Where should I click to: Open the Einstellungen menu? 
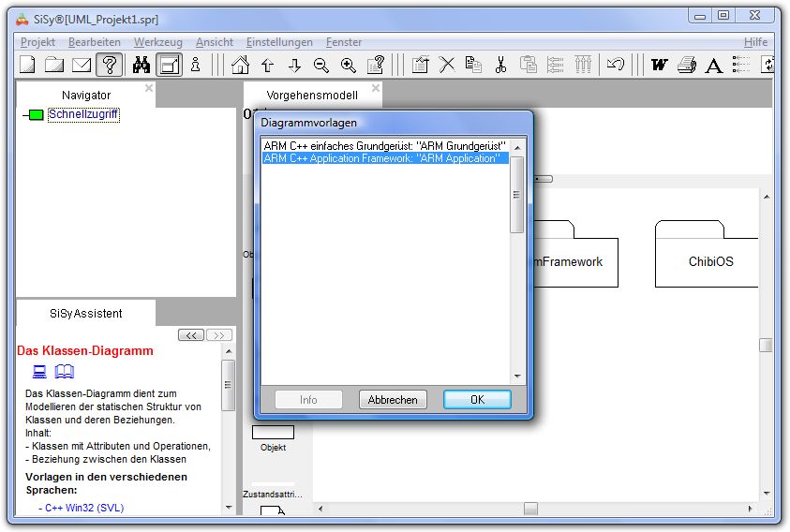[x=279, y=42]
